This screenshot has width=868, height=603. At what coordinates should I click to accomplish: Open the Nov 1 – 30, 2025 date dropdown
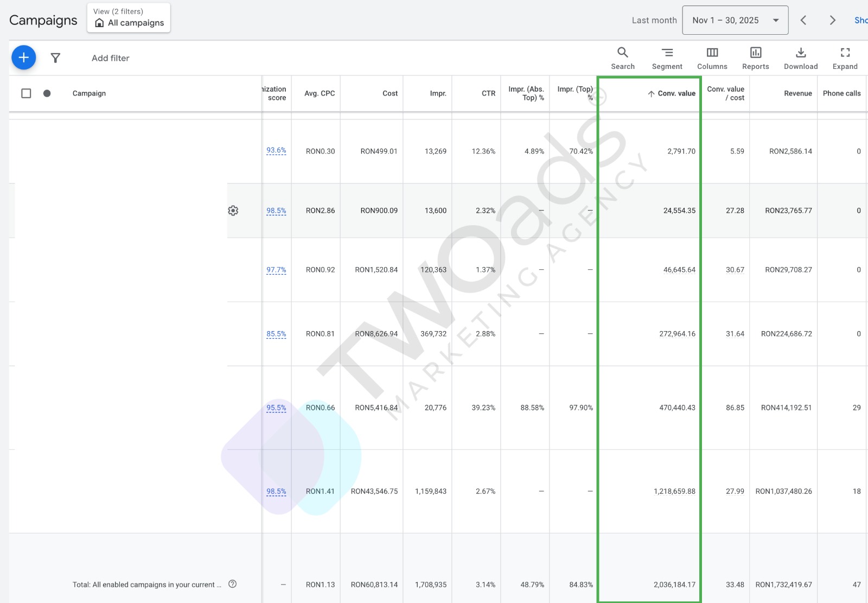[735, 21]
